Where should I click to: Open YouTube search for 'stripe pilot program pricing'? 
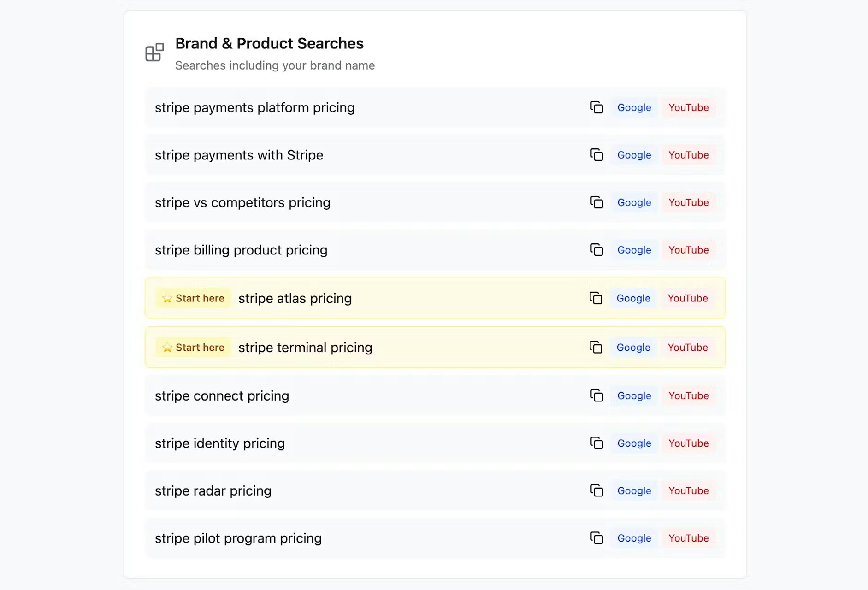[688, 538]
